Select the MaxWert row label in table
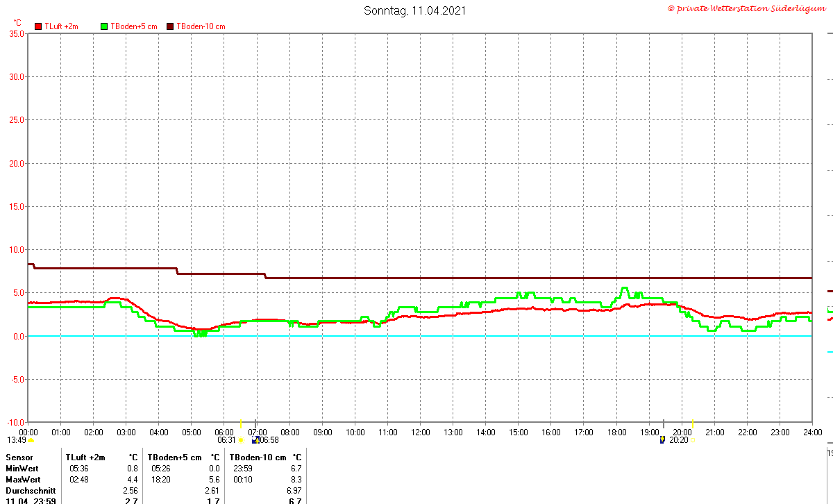Image resolution: width=833 pixels, height=504 pixels. pos(24,480)
